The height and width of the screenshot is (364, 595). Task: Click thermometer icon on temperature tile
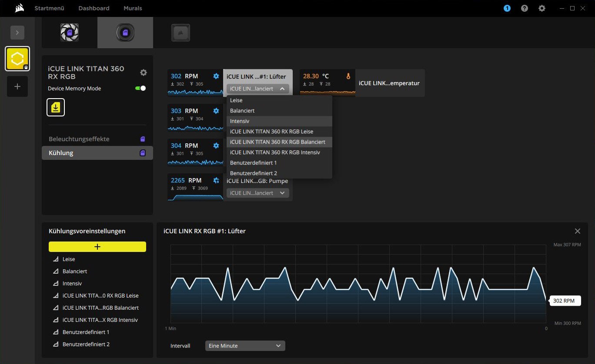(x=348, y=76)
